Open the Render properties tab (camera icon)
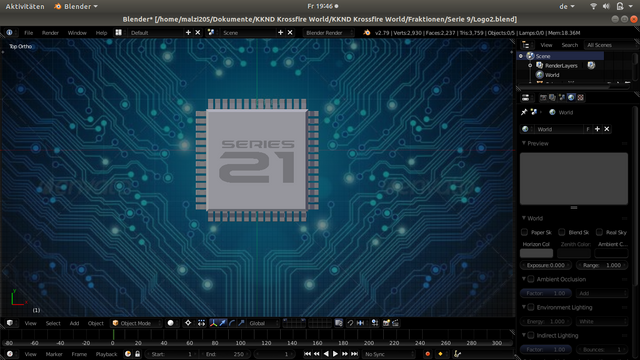Image resolution: width=640 pixels, height=360 pixels. (543, 98)
